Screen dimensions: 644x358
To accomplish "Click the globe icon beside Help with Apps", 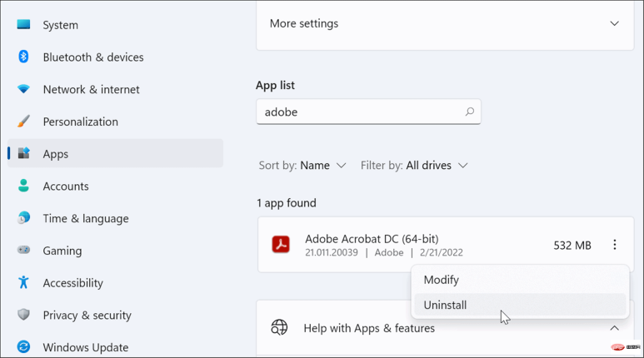I will click(279, 328).
